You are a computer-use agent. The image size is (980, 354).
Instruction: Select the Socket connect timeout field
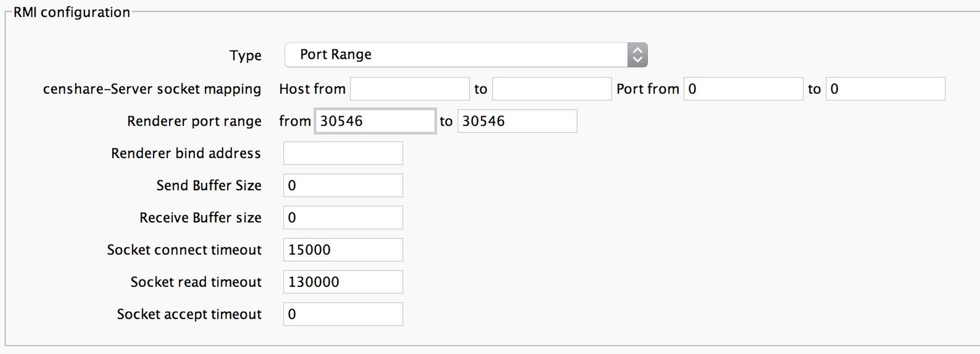pyautogui.click(x=343, y=249)
